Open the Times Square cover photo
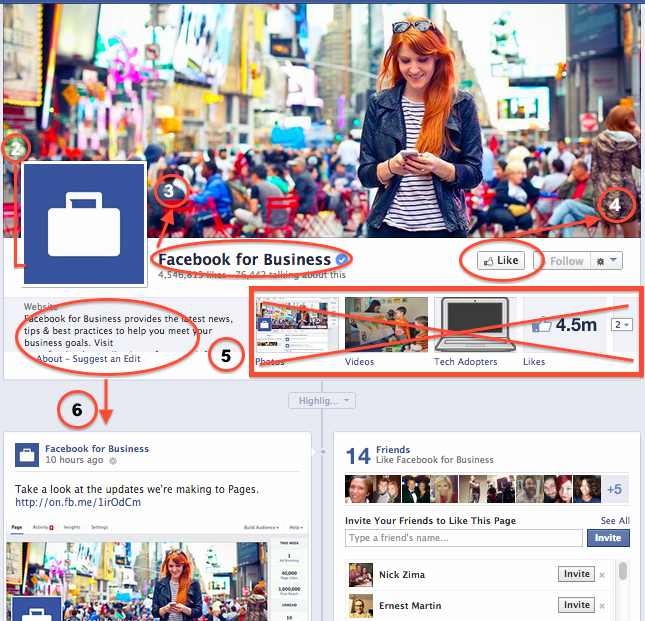Image resolution: width=645 pixels, height=621 pixels. [322, 119]
